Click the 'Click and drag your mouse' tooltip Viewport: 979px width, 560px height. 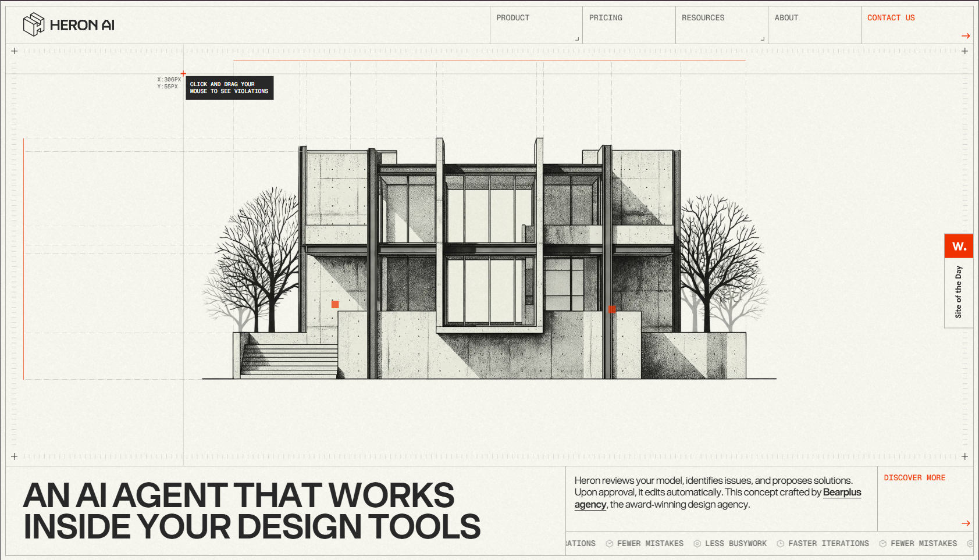[x=229, y=88]
